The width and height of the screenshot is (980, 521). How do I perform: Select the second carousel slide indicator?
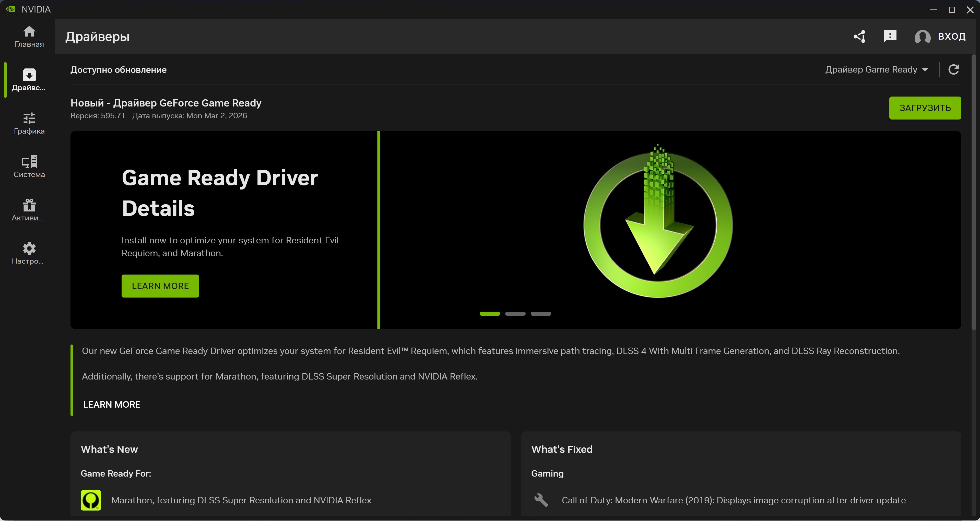point(515,314)
